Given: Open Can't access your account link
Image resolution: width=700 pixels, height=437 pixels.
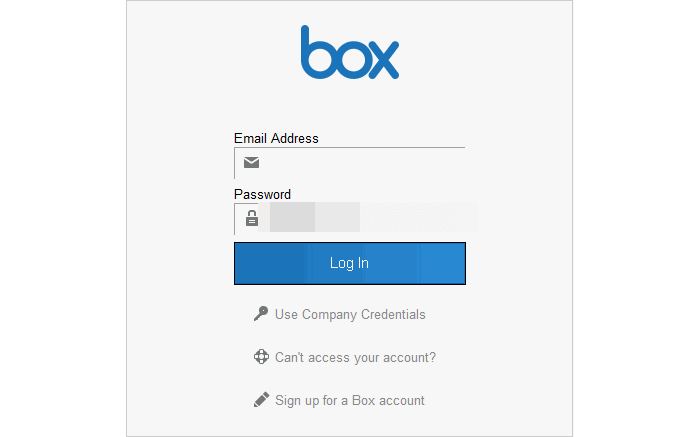Looking at the screenshot, I should coord(355,358).
